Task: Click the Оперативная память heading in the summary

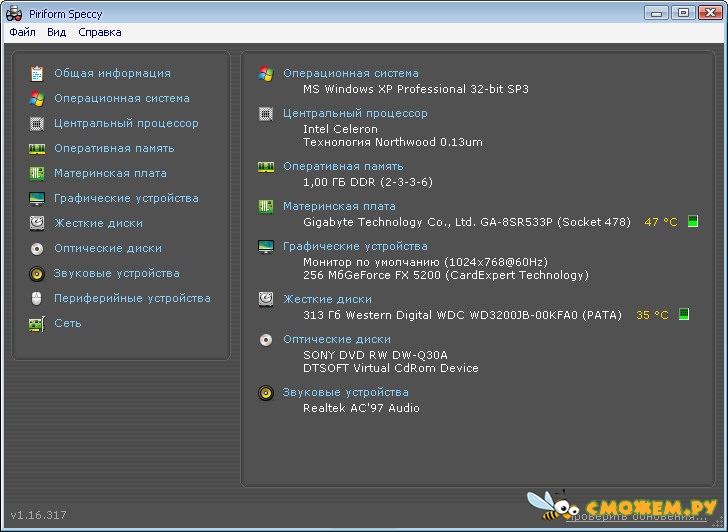Action: (343, 167)
